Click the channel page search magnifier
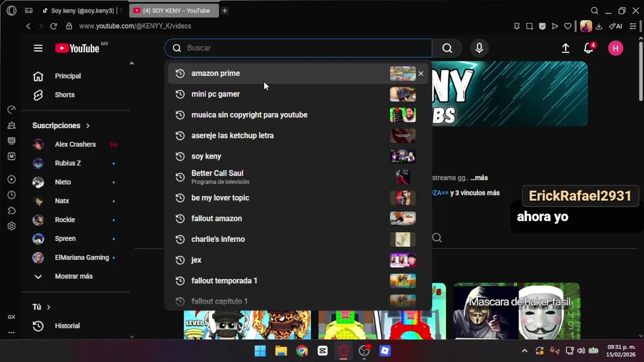This screenshot has height=362, width=644. point(437,238)
